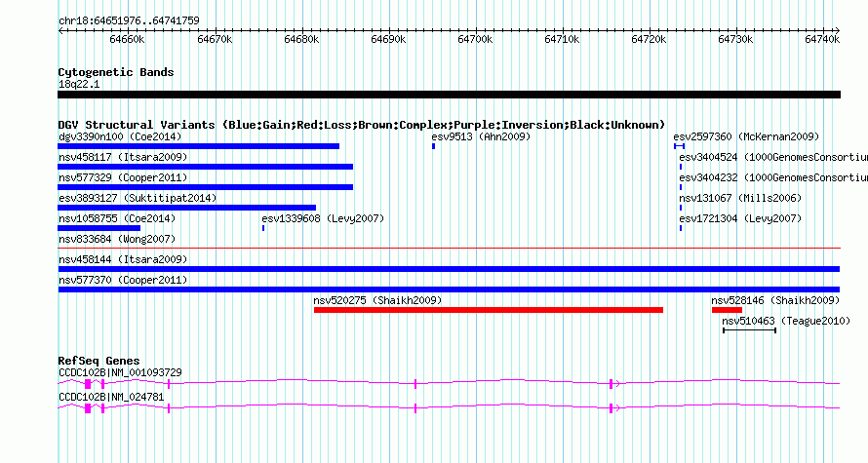Open the esv1721304 (Levy2007) variant label
This screenshot has width=868, height=463.
click(x=740, y=218)
